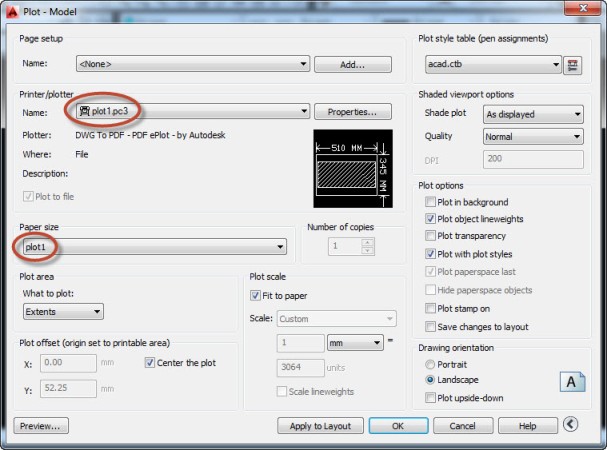Screen dimensions: 607x450
Task: Click the Number of copies field
Action: click(345, 247)
